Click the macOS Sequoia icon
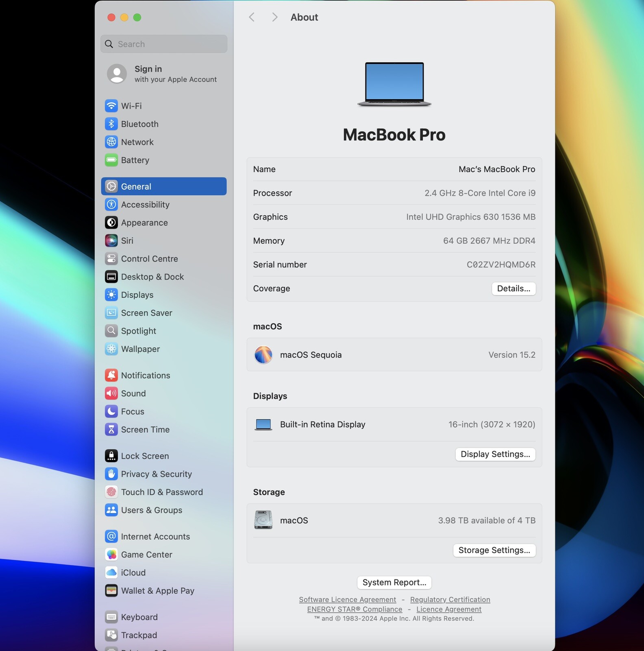 tap(263, 355)
